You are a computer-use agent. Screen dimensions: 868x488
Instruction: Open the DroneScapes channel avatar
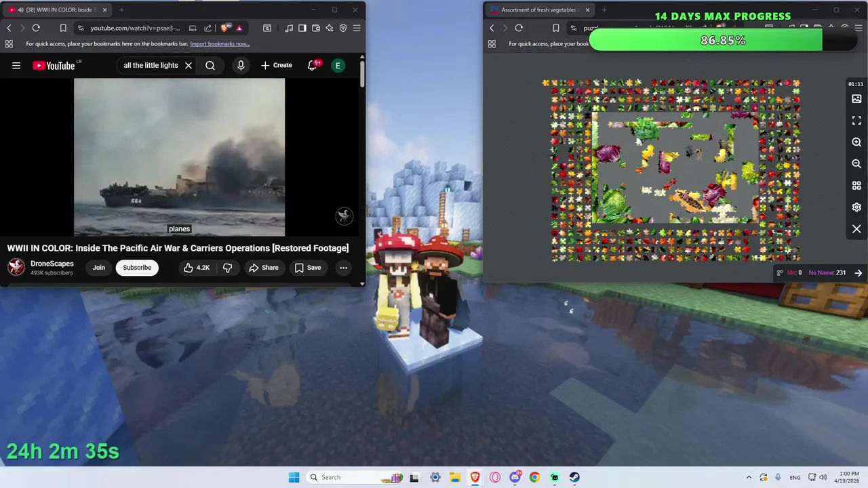[16, 267]
